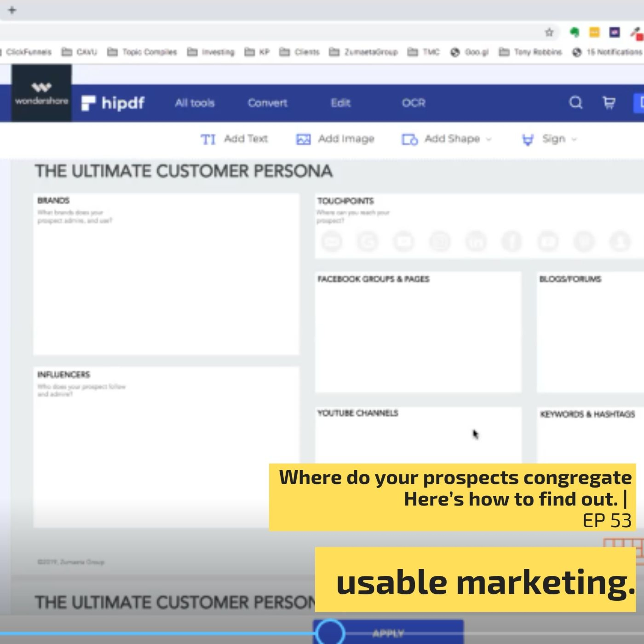Screen dimensions: 644x644
Task: Click the KEYWORDS & HASHTAGS box
Action: 590,435
